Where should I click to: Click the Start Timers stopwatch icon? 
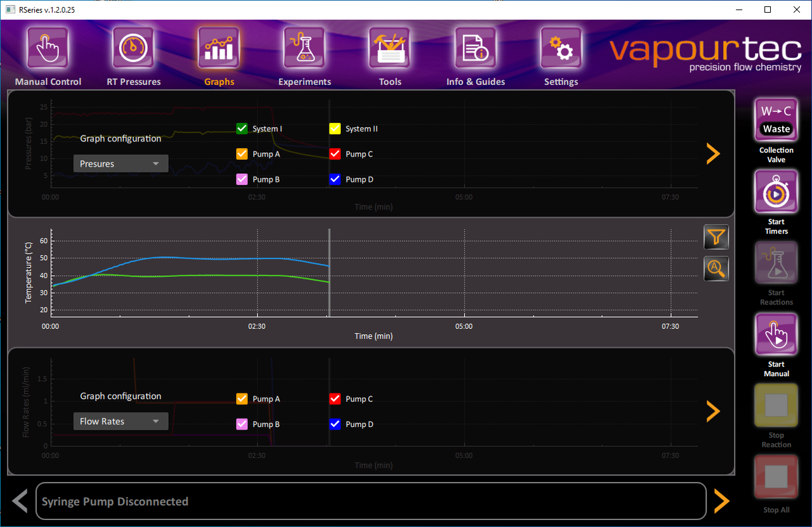(776, 192)
